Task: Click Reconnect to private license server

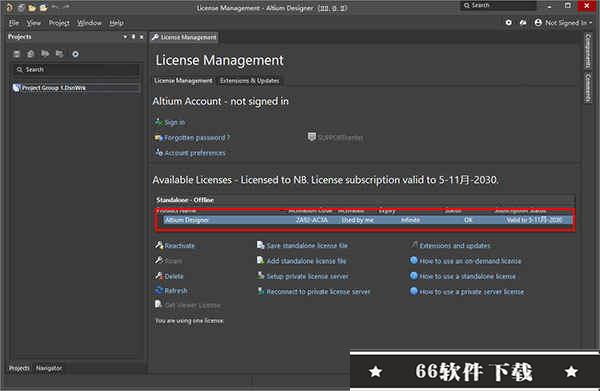Action: (318, 292)
